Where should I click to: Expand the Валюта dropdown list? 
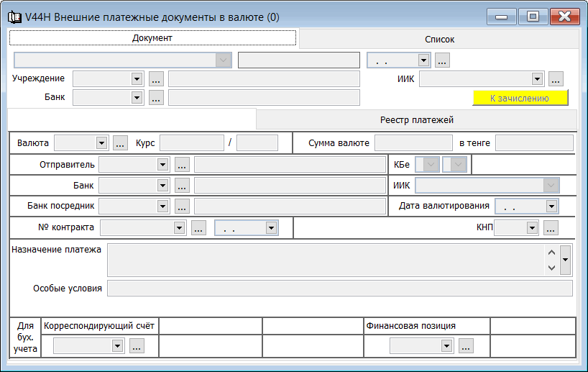click(101, 143)
